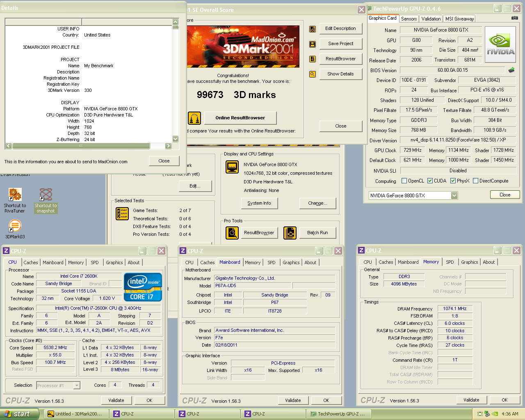This screenshot has height=420, width=525.
Task: Click the GPU-Z BIOS Version field 60.80.0A.00.15
Action: click(x=452, y=70)
